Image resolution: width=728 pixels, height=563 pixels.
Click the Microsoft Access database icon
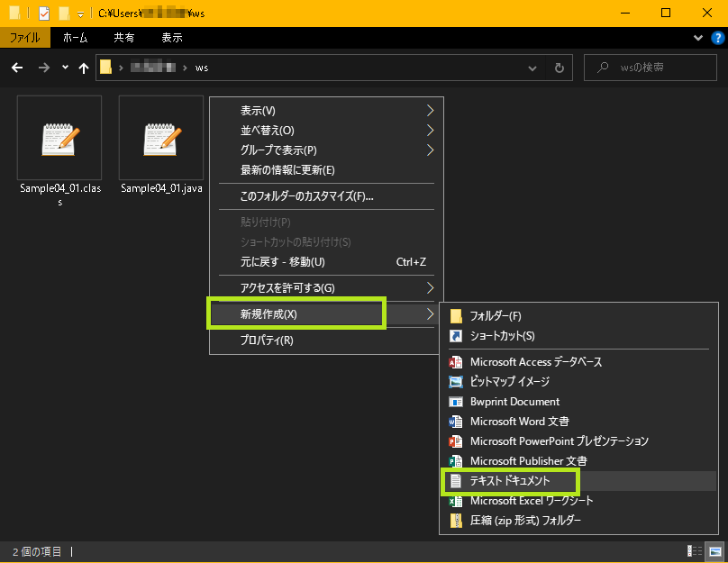[455, 362]
